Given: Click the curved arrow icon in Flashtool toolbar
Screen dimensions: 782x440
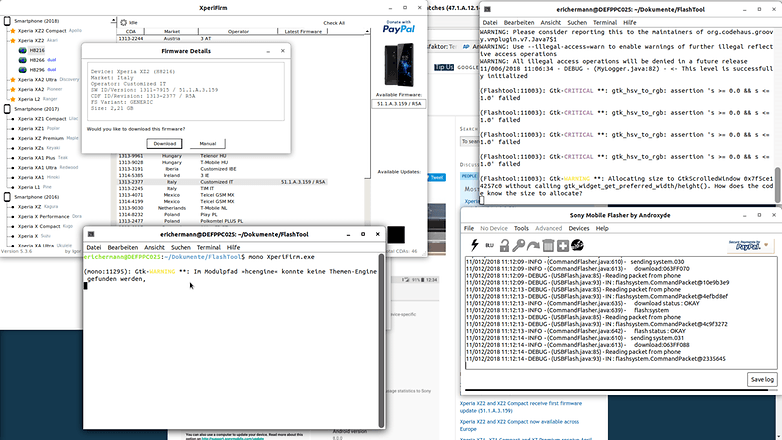Looking at the screenshot, I should tap(533, 245).
